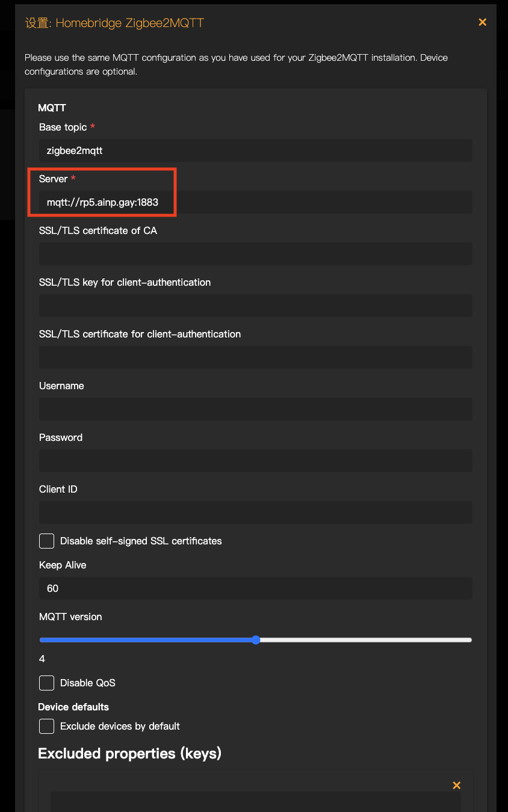Click the Keep Alive field showing 60
This screenshot has width=508, height=812.
pos(256,588)
